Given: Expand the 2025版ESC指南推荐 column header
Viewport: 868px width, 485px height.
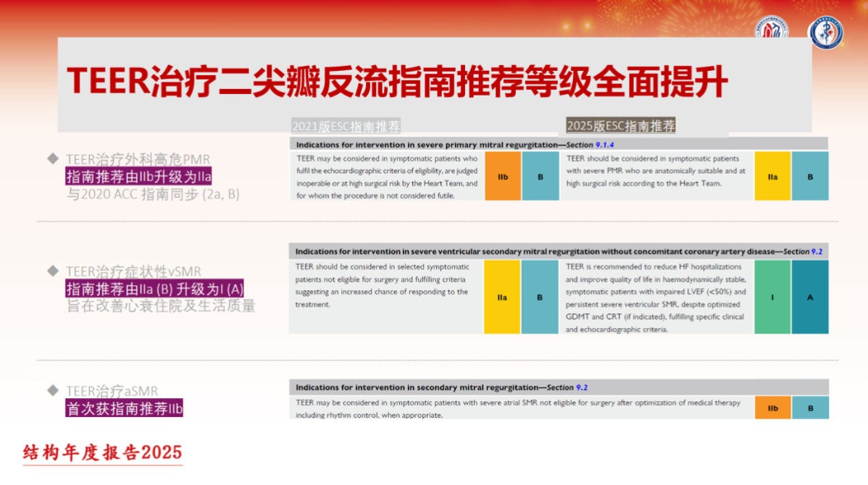Looking at the screenshot, I should [622, 125].
